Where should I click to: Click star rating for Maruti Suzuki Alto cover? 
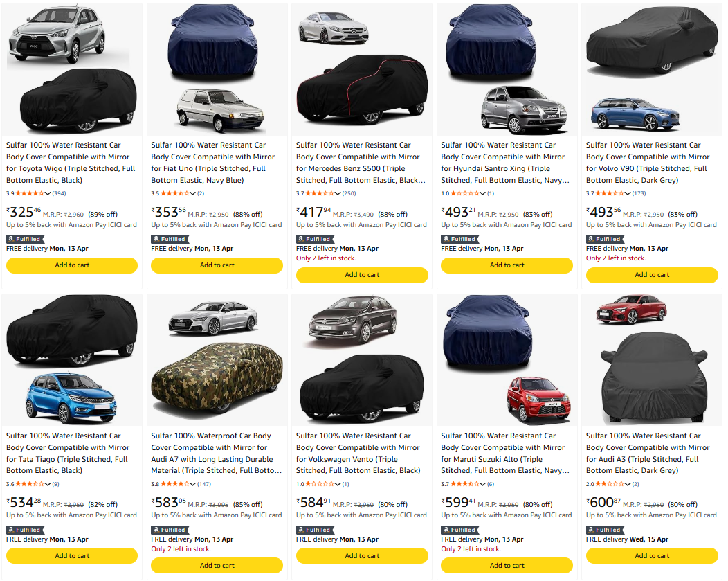[x=465, y=484]
